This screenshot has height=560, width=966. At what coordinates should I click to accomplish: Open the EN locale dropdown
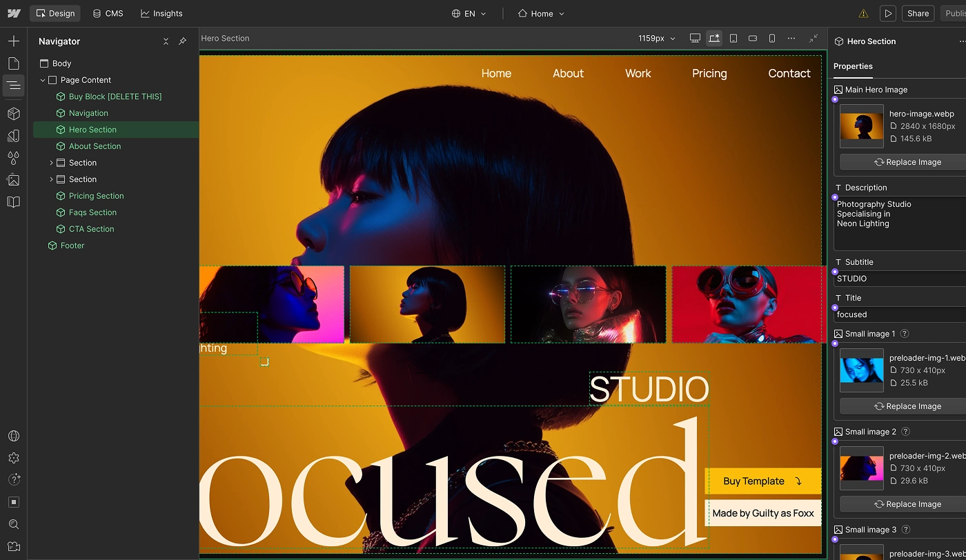point(469,13)
